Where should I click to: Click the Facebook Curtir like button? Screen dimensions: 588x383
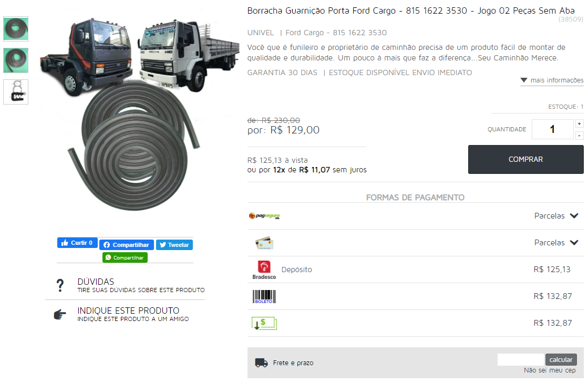tap(77, 243)
